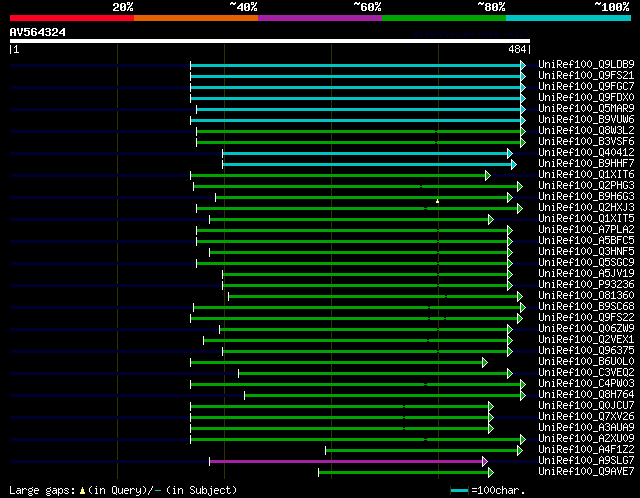Click the UniRef100_P93236 label

click(x=586, y=285)
